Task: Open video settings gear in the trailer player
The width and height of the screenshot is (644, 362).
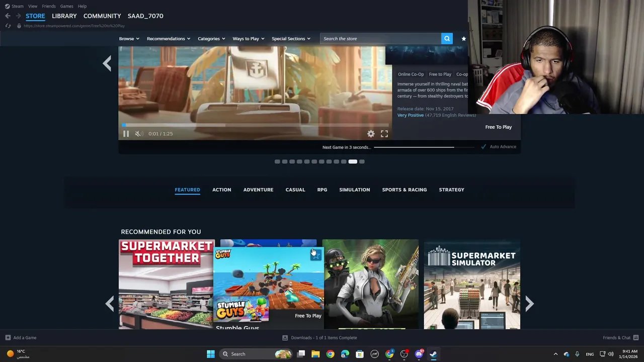Action: [x=371, y=134]
